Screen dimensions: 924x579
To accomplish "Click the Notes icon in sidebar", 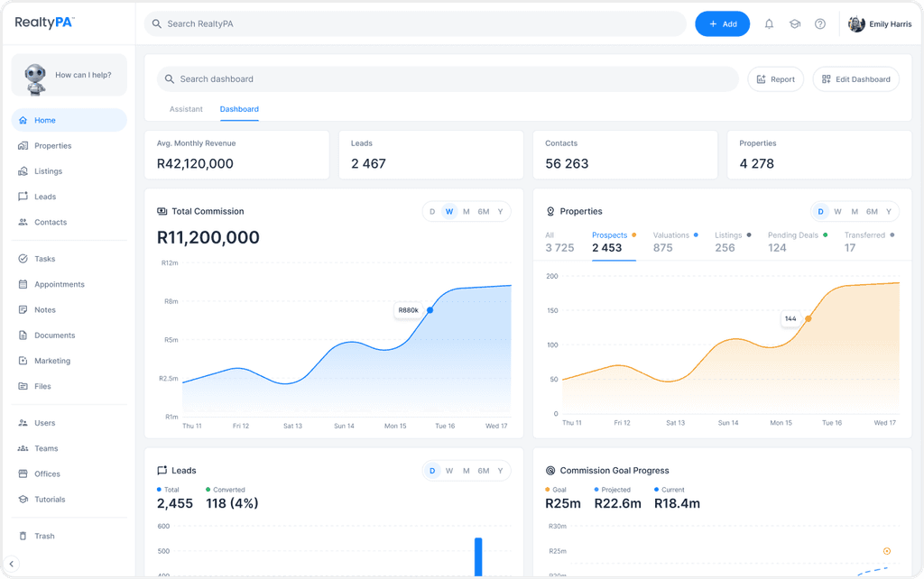I will pos(23,310).
